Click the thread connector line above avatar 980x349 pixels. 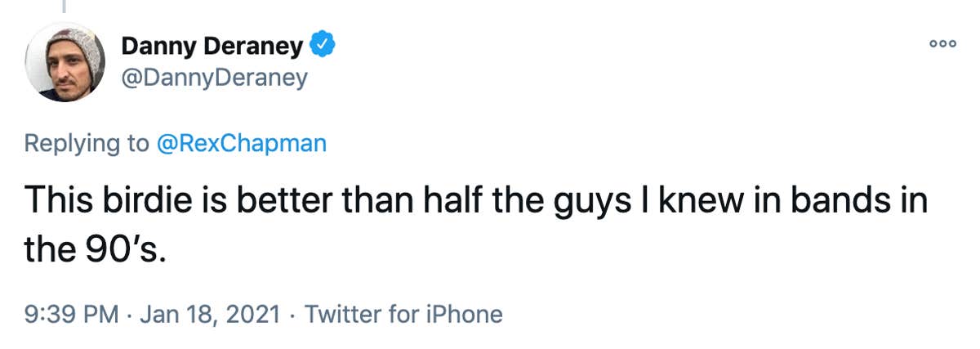[x=65, y=7]
